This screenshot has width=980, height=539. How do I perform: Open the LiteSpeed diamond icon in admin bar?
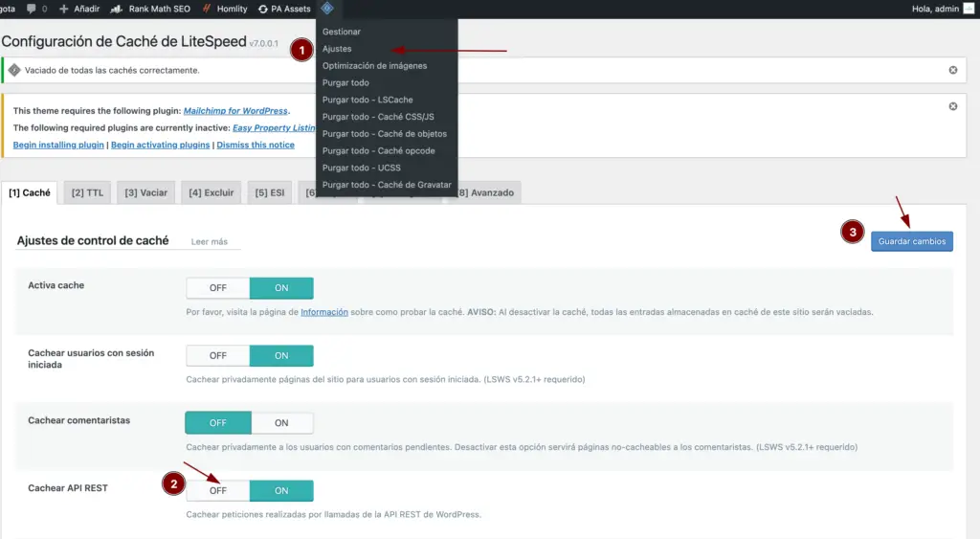(327, 8)
